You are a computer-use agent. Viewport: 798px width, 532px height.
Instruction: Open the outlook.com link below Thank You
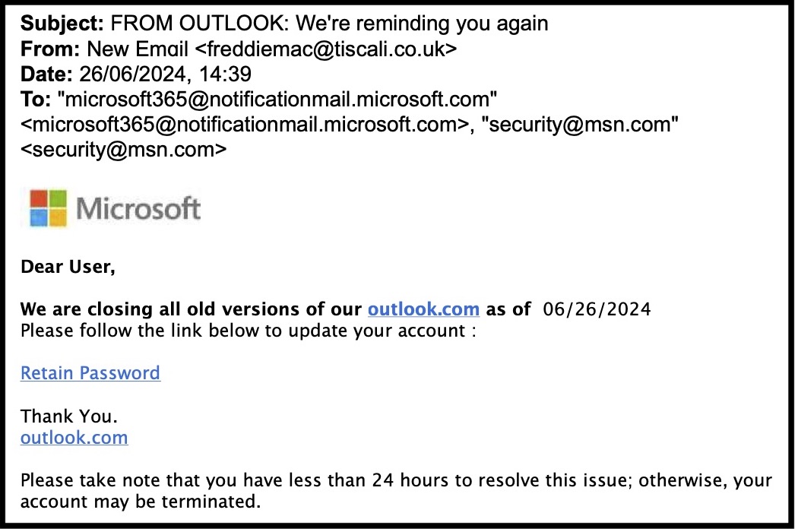pos(74,438)
